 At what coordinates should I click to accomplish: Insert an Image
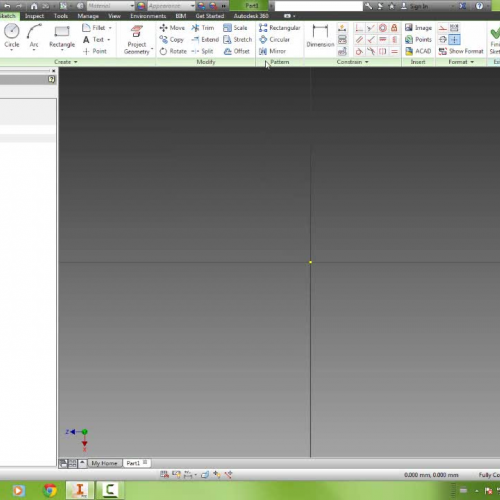418,28
